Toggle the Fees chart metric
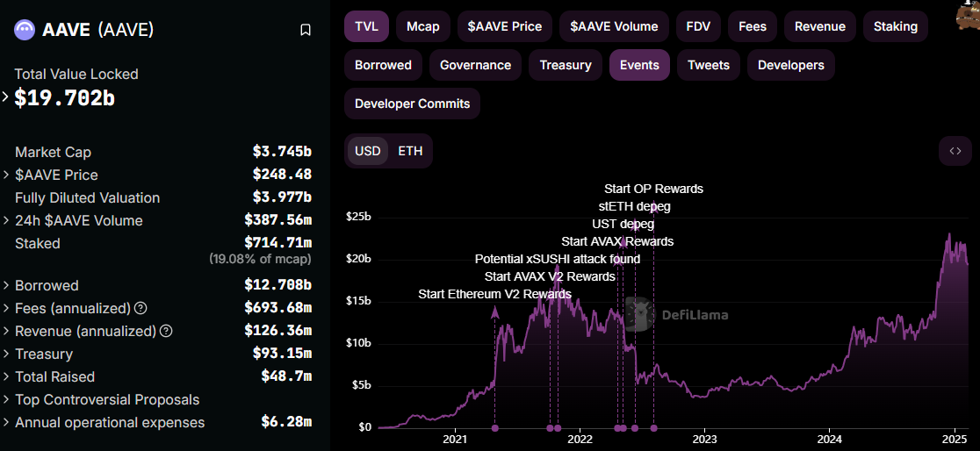The image size is (980, 451). (x=753, y=26)
